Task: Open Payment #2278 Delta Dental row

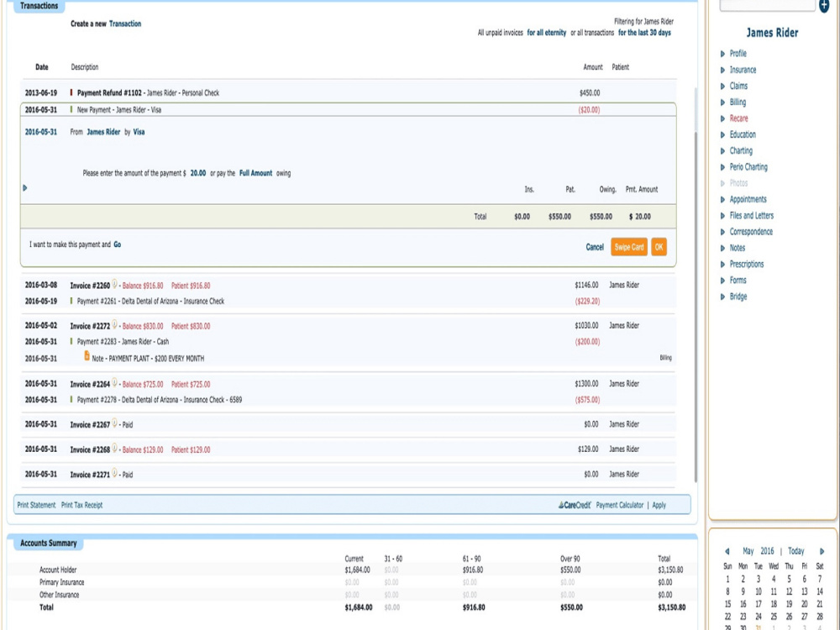Action: [349, 400]
